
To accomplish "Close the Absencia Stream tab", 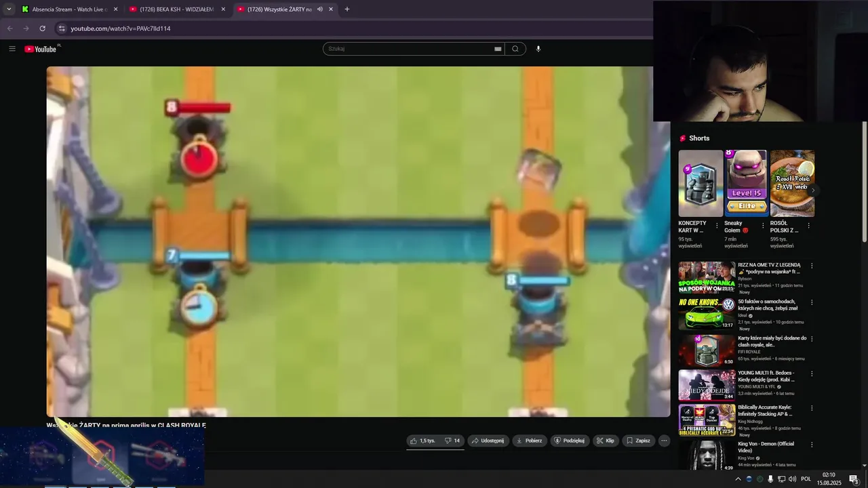I will 115,9.
